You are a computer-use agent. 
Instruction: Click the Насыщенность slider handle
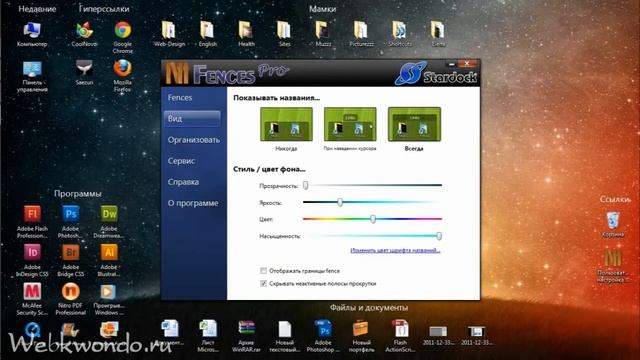(439, 236)
